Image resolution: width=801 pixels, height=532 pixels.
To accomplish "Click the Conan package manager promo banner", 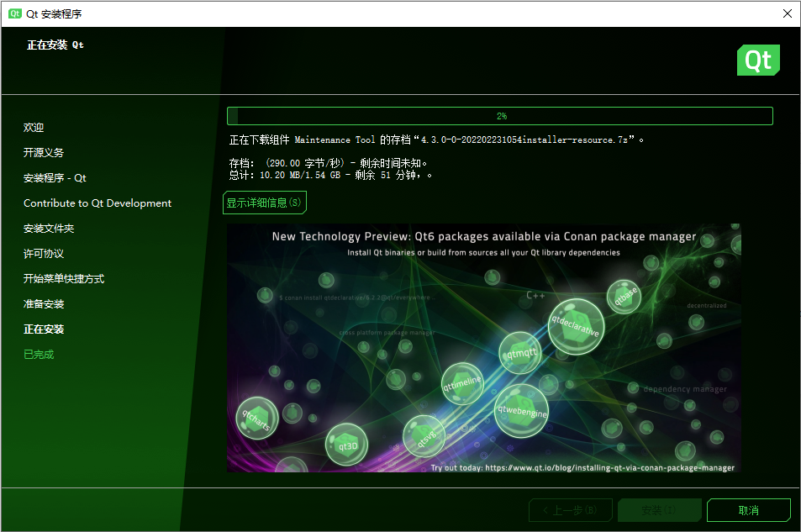I will (x=484, y=348).
